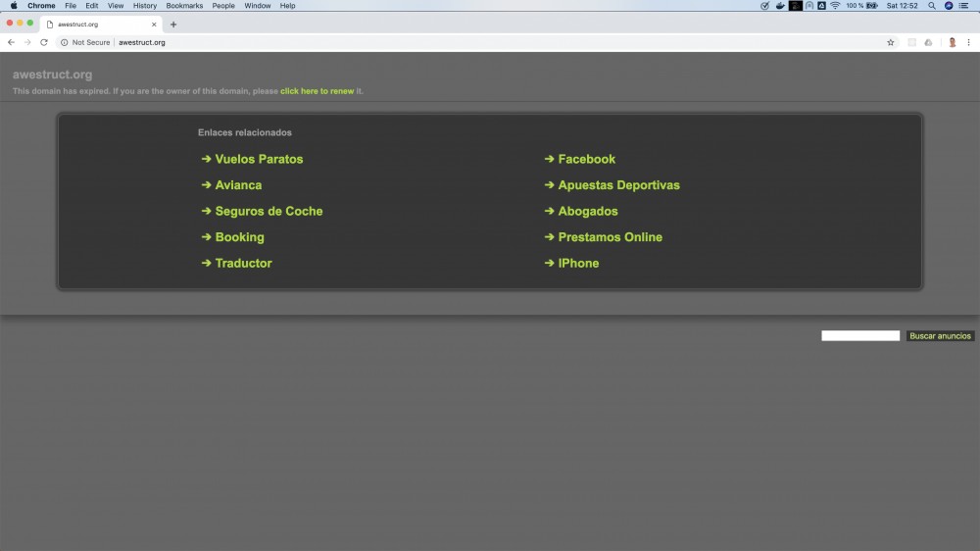Open the Abogados link
Screen dimensions: 980x551
point(587,212)
